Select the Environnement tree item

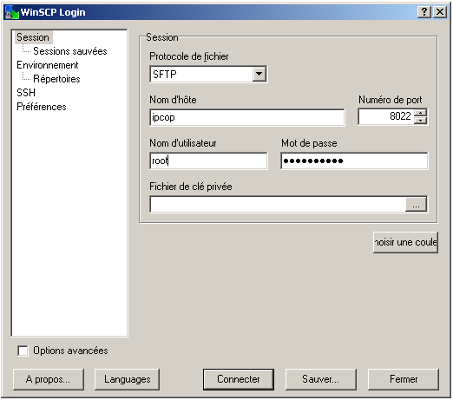(47, 65)
